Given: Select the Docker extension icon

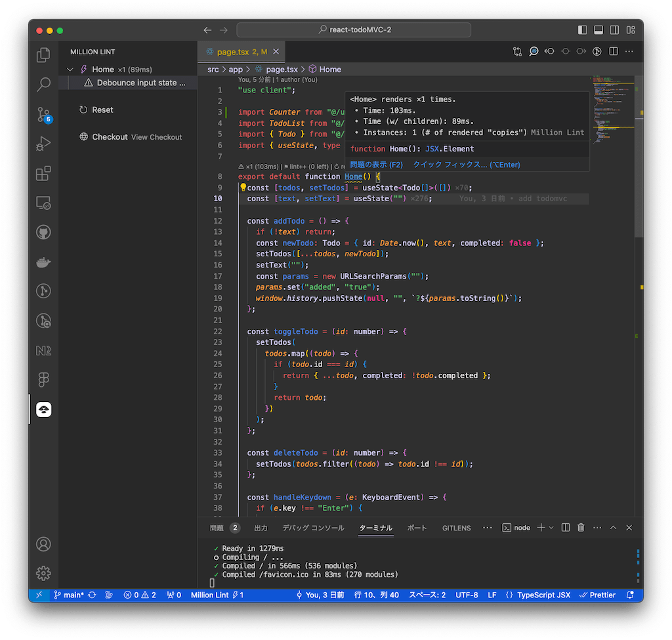Looking at the screenshot, I should pos(43,262).
